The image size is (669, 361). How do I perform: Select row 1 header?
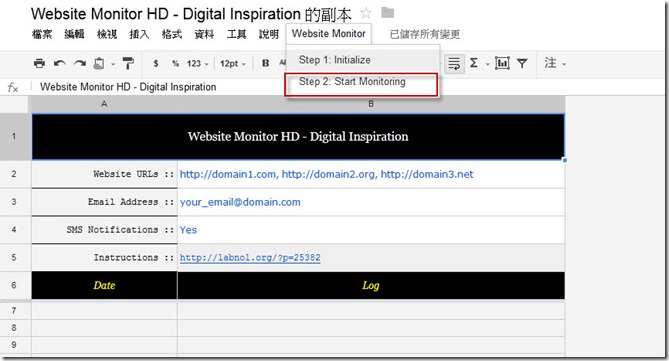[x=14, y=137]
